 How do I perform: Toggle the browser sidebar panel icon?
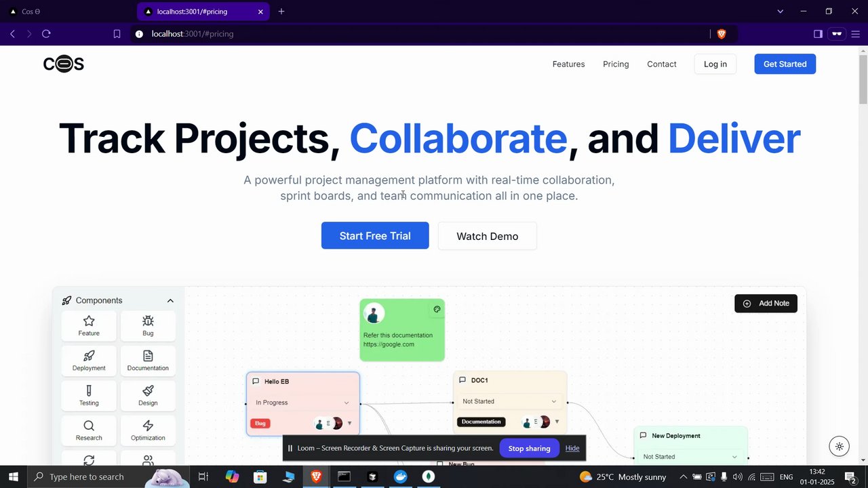tap(818, 34)
